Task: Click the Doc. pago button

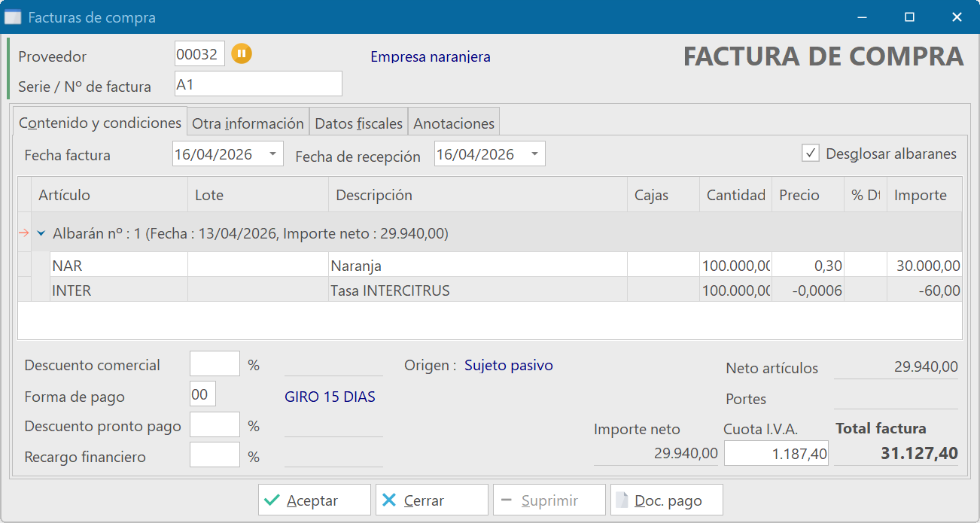Action: 666,500
